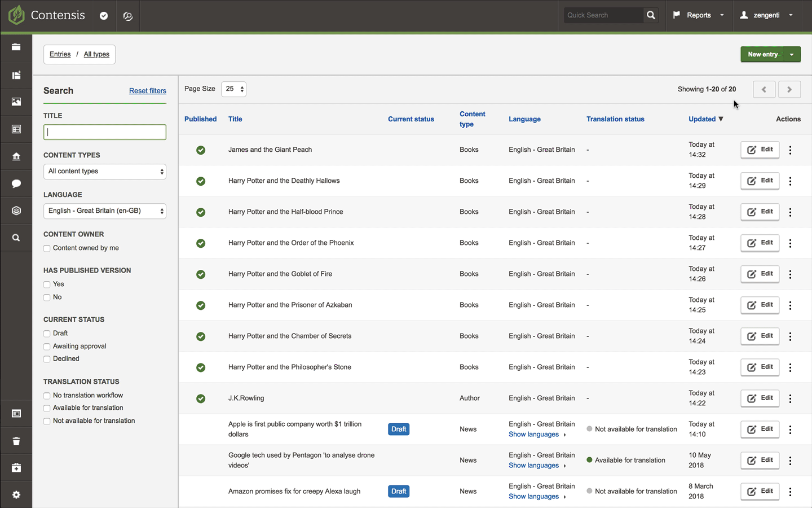Check Available for translation filter
Screen dimensions: 812x508
pos(47,408)
